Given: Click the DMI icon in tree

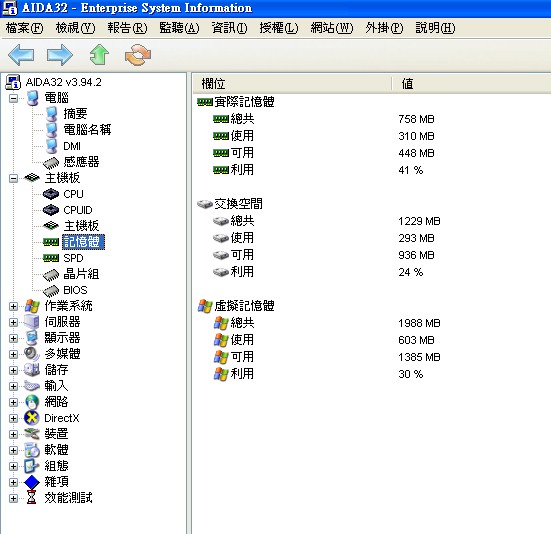Looking at the screenshot, I should [51, 146].
